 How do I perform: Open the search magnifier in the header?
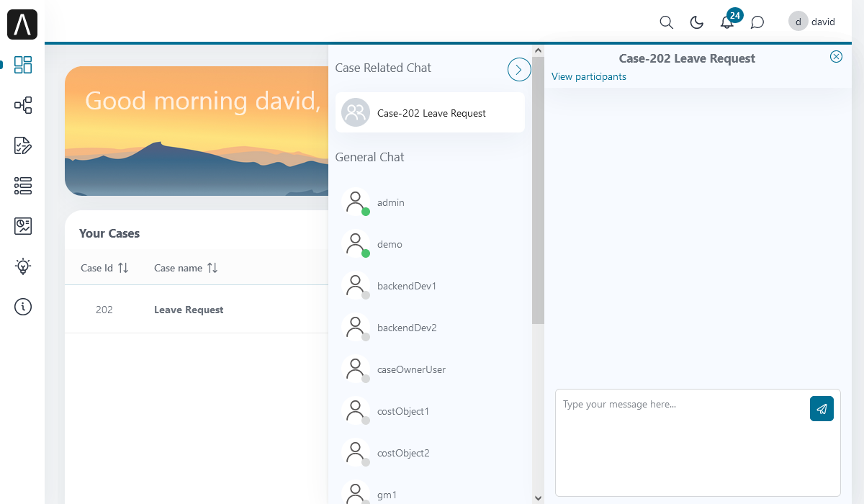pos(667,22)
